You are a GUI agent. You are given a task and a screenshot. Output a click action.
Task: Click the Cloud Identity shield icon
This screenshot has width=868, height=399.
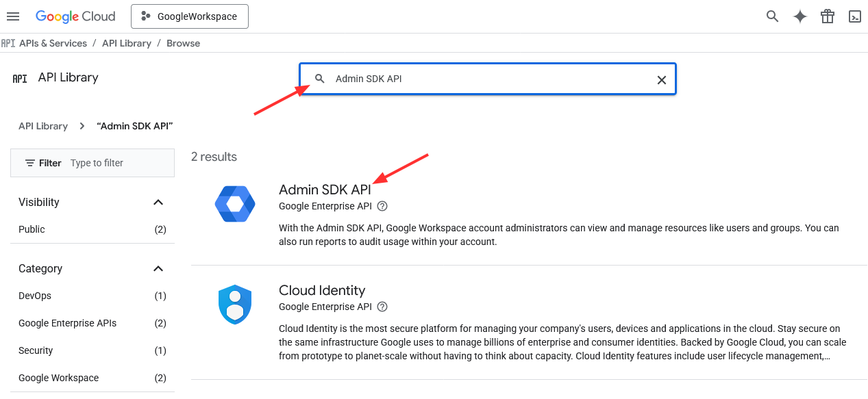[x=235, y=305]
